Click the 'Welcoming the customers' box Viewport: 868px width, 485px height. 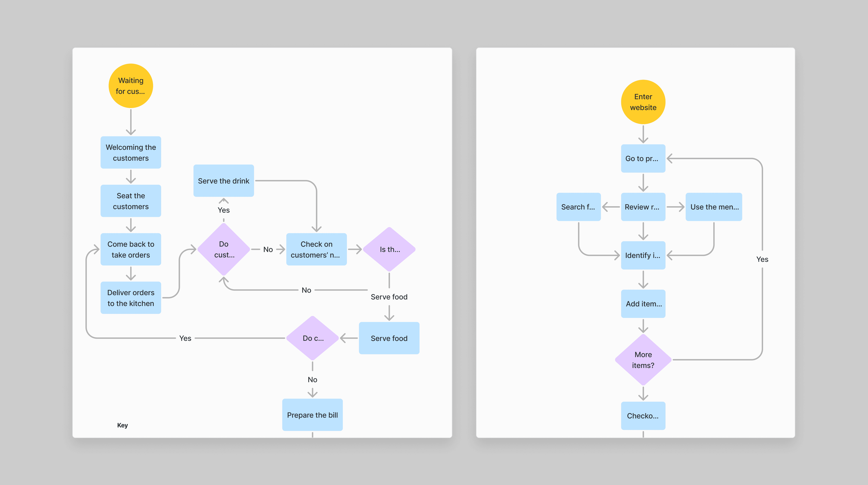[x=131, y=153]
